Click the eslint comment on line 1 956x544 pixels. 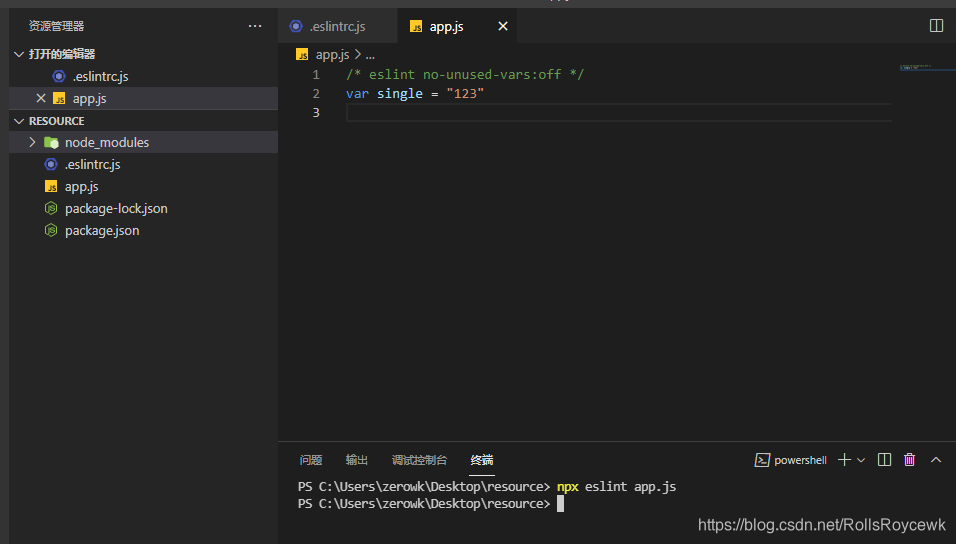coord(465,74)
